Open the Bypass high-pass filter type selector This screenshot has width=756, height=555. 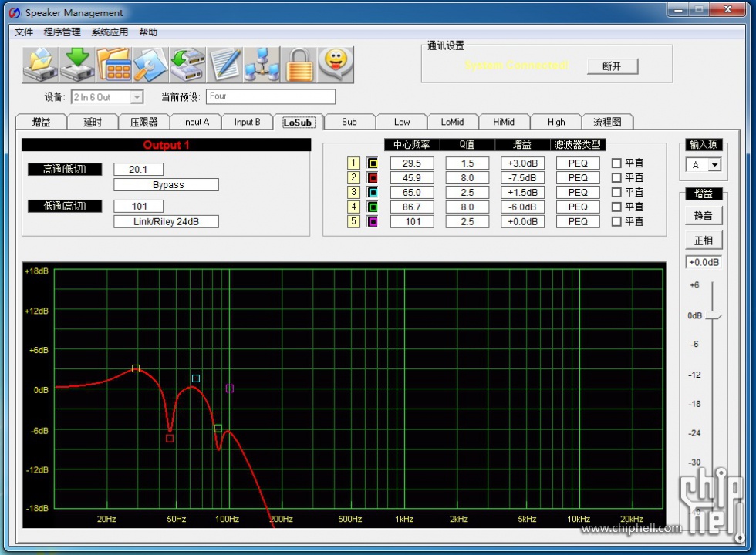pos(167,185)
